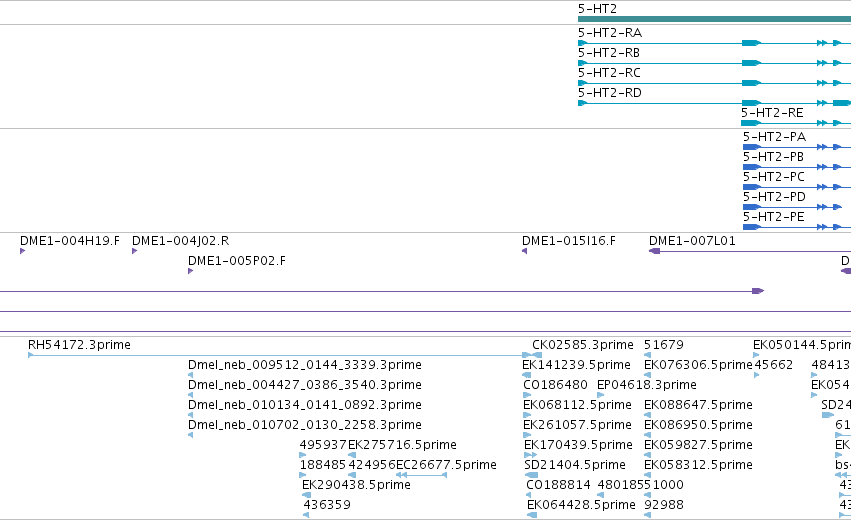Choose the 5-HT2-PC protein label
Viewport: 851px width, 520px height.
[x=773, y=177]
